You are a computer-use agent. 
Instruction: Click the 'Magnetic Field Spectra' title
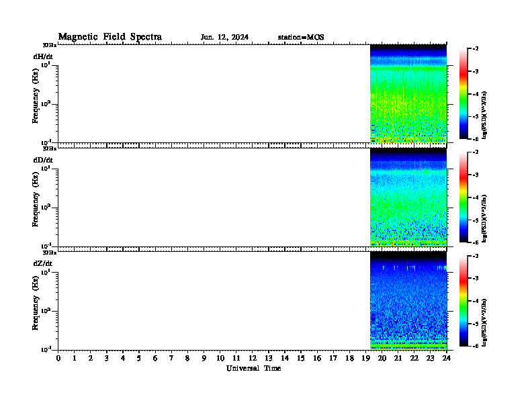[110, 37]
